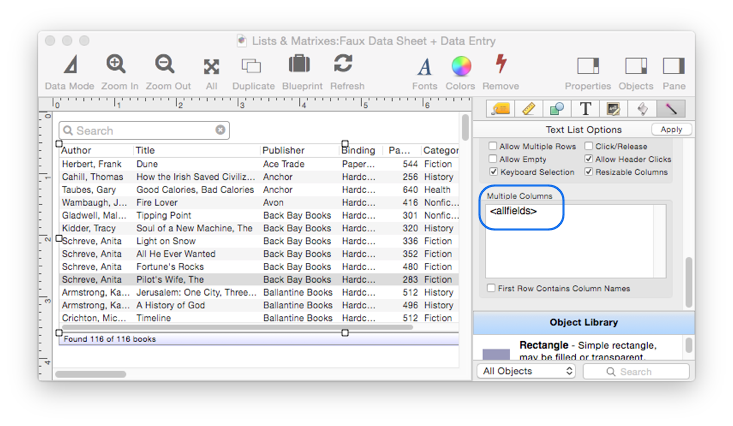Click the Binding column header
Image resolution: width=733 pixels, height=426 pixels.
pyautogui.click(x=360, y=150)
